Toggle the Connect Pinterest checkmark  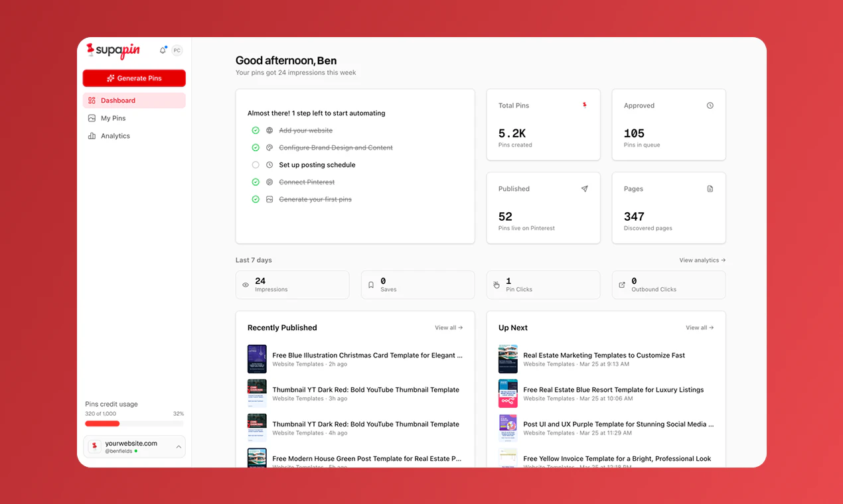point(256,182)
